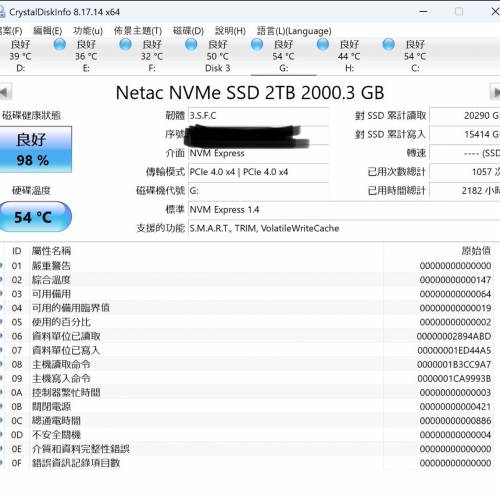Select the H: drive 44 °C entry

click(x=349, y=56)
